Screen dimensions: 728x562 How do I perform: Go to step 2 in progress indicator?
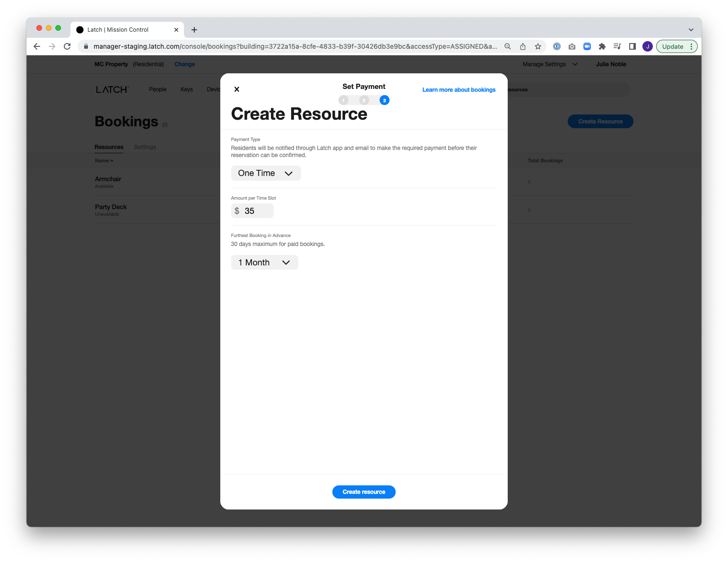364,100
